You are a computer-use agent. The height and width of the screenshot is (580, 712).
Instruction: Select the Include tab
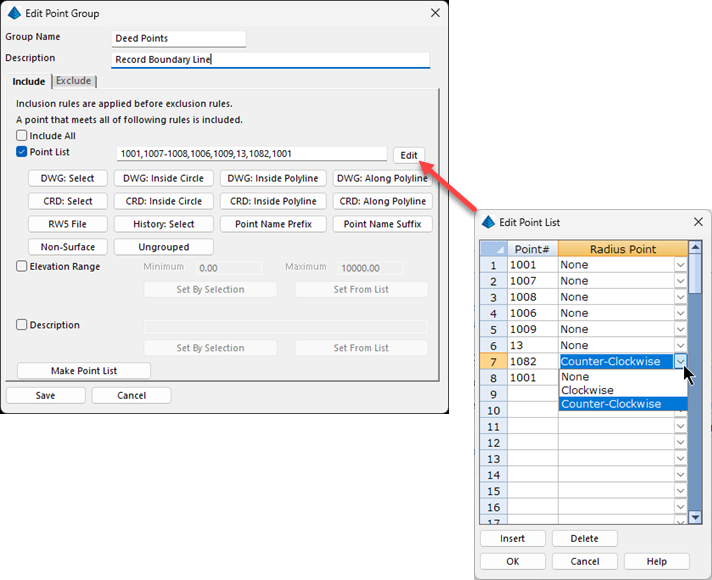click(28, 81)
